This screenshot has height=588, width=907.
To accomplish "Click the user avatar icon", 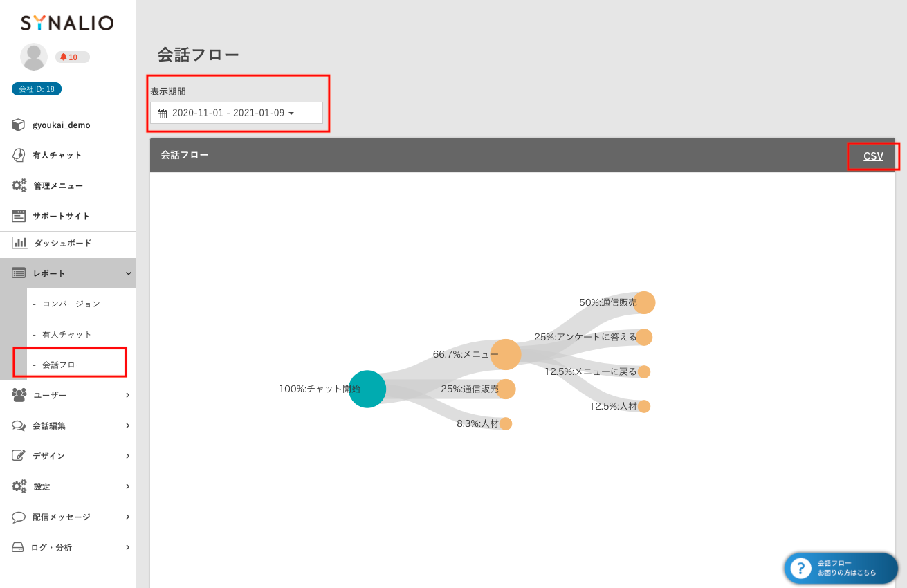I will (34, 57).
